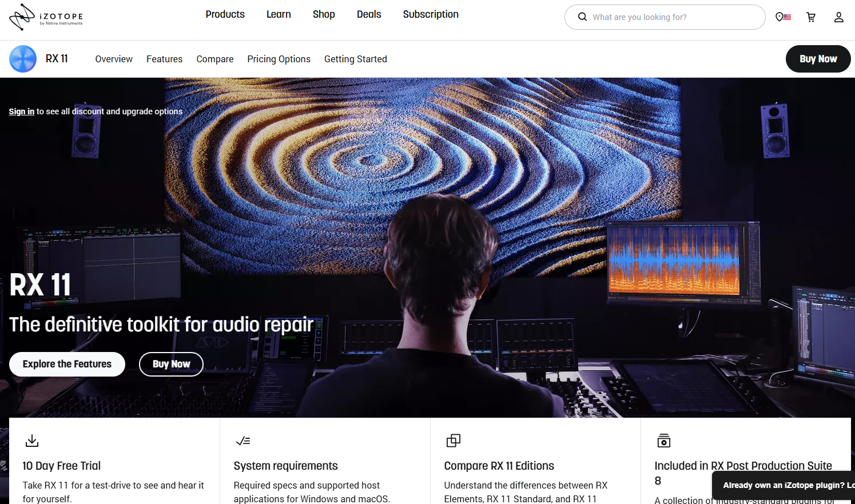Focus the 'What are you looking for?' search field

(x=665, y=17)
